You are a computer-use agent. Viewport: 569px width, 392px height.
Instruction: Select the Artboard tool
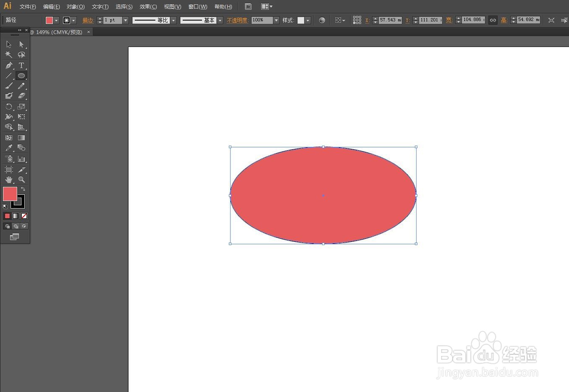9,170
